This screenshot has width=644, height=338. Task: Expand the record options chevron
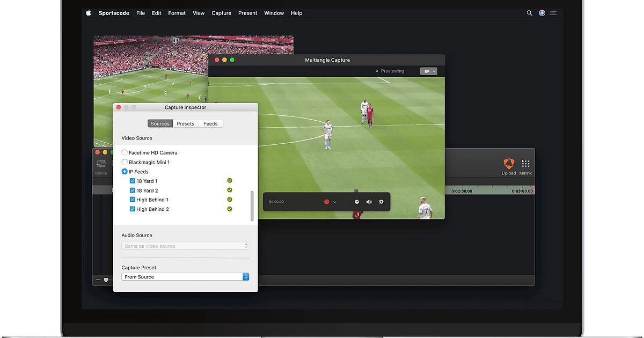pyautogui.click(x=335, y=202)
